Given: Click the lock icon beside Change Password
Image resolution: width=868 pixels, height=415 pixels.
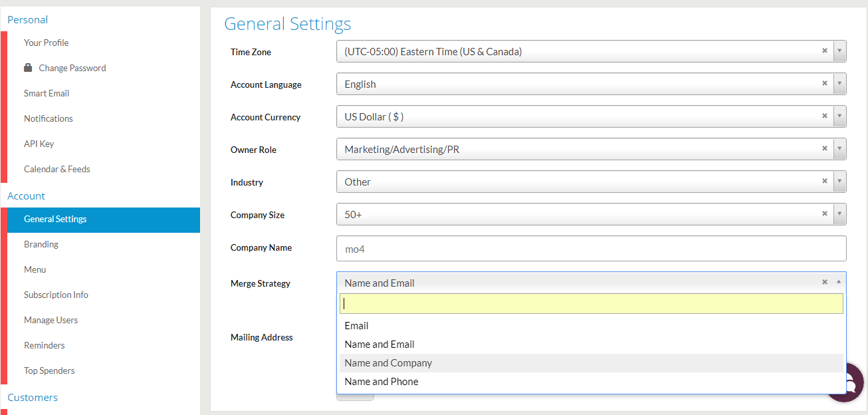Looking at the screenshot, I should coord(28,68).
